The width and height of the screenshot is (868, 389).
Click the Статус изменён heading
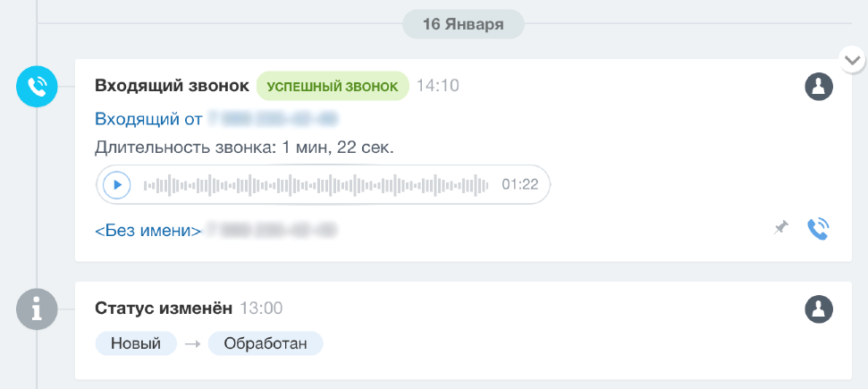[x=164, y=309]
